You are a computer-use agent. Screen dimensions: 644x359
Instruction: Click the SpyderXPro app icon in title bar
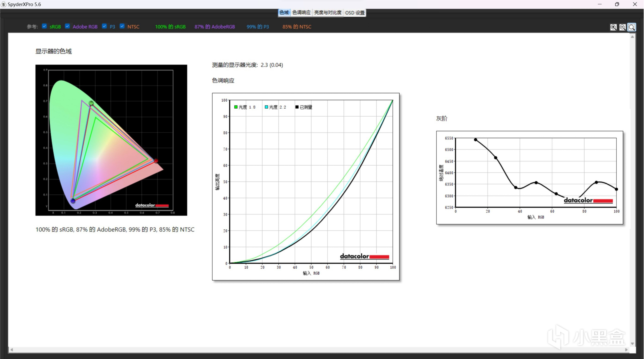(x=3, y=4)
